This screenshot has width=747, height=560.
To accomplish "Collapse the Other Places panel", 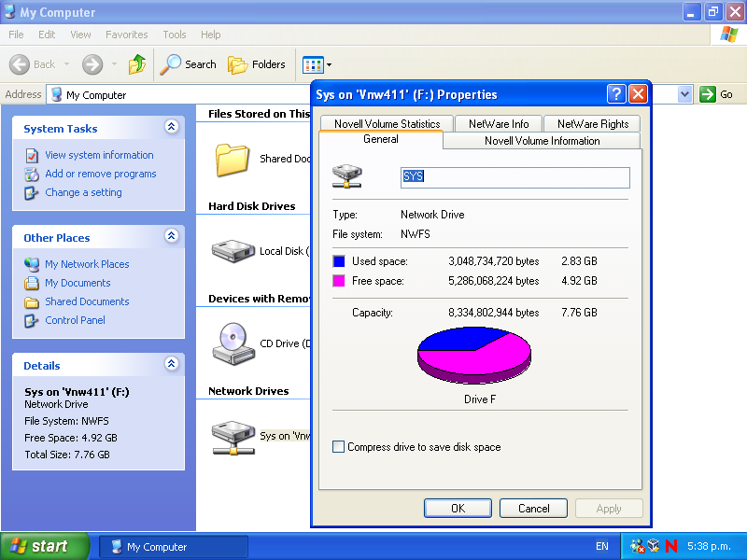I will 172,236.
